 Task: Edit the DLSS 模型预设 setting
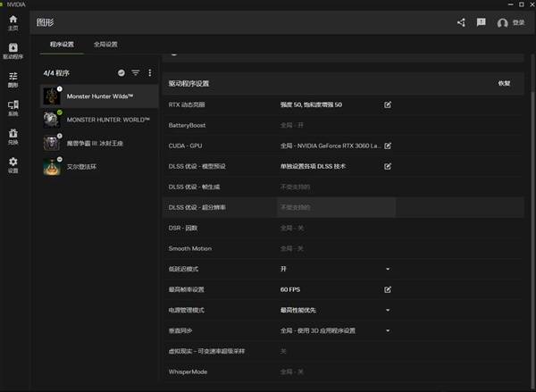(x=388, y=166)
